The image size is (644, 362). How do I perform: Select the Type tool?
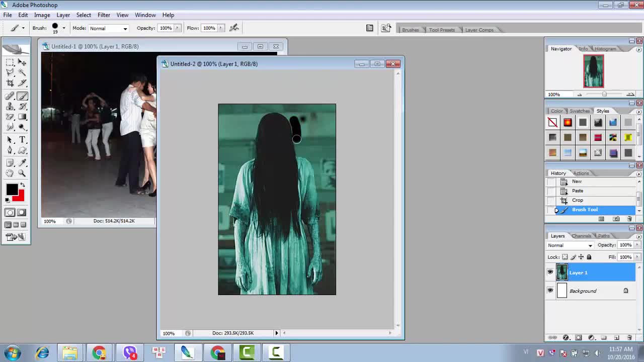pyautogui.click(x=22, y=140)
